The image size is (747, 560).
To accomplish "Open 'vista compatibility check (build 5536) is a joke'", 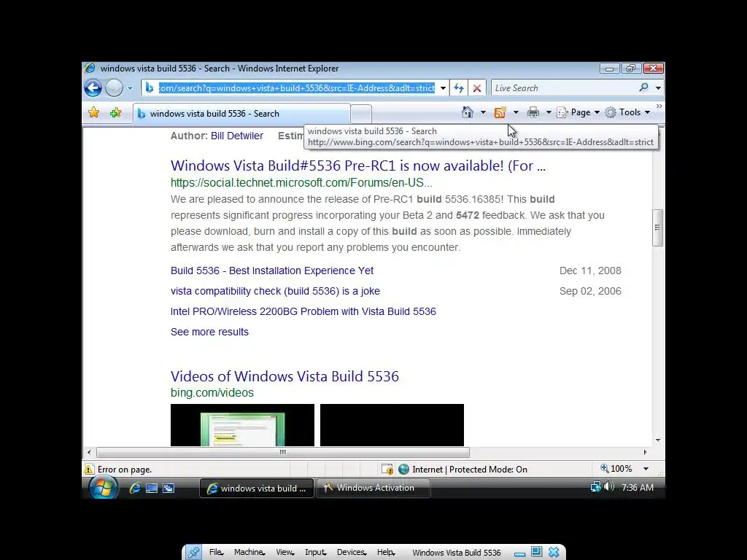I will point(275,291).
